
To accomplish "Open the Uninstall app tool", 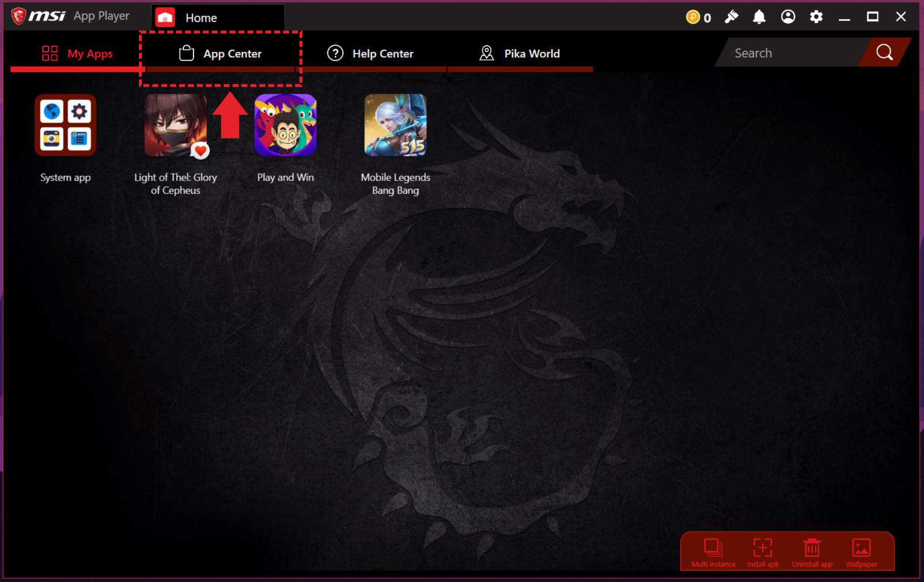I will 812,552.
